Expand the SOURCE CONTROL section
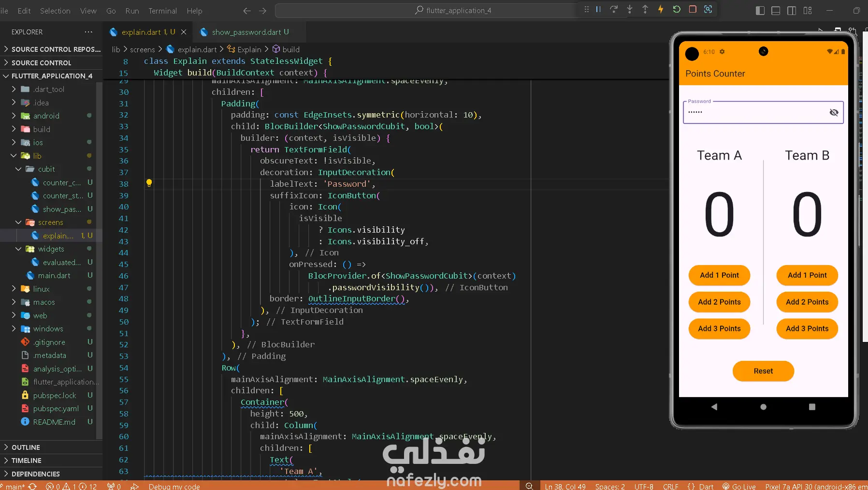This screenshot has width=868, height=490. 51,63
